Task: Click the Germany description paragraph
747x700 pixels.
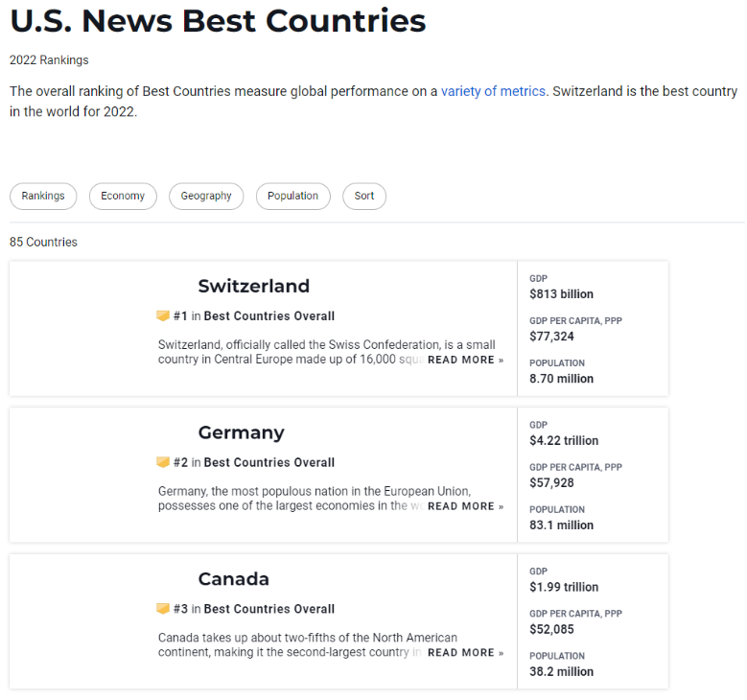Action: [x=315, y=498]
